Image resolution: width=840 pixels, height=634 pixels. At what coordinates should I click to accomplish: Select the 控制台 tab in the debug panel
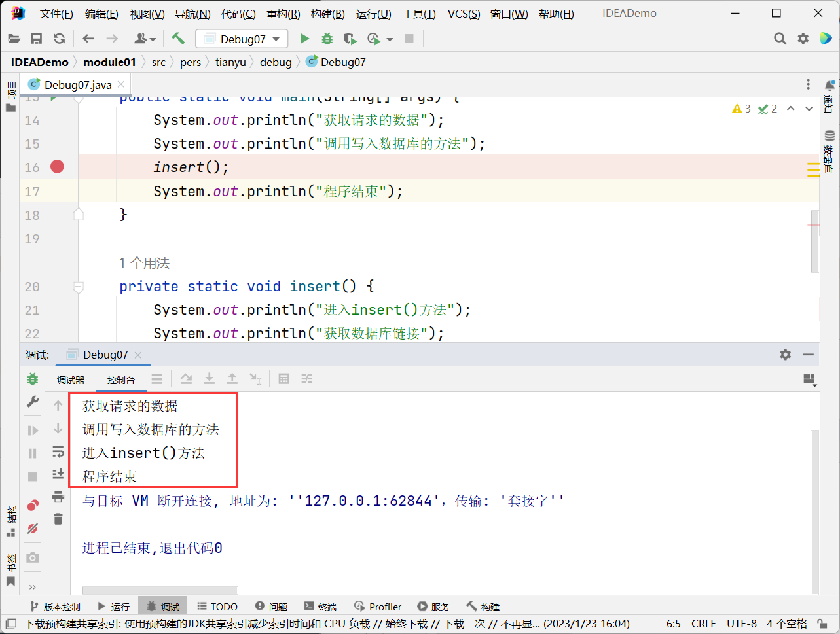click(121, 379)
